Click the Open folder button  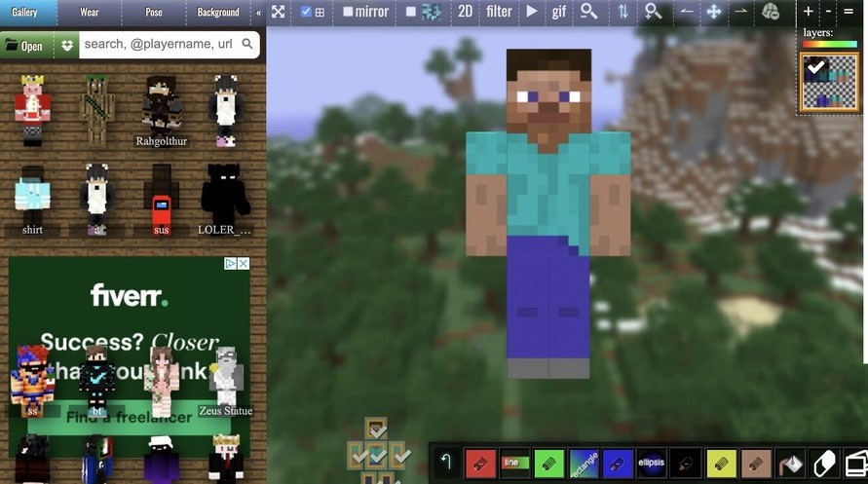click(x=25, y=46)
